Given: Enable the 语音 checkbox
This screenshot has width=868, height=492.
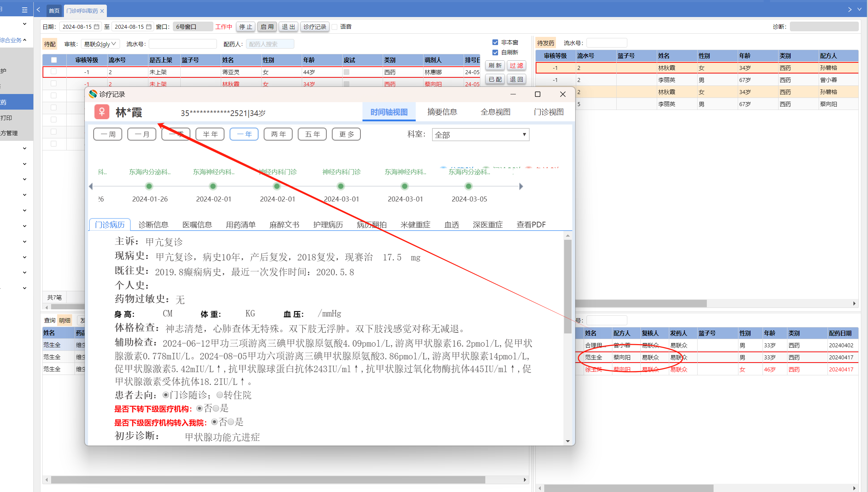Looking at the screenshot, I should pyautogui.click(x=334, y=27).
